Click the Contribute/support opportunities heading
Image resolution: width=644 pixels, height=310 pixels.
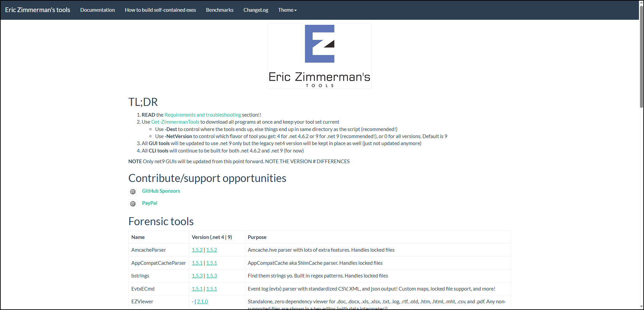click(207, 178)
